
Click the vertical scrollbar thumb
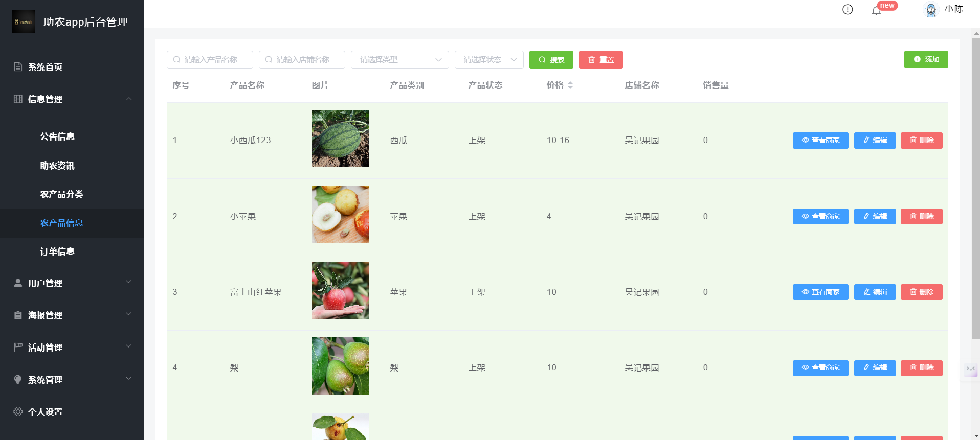click(976, 189)
